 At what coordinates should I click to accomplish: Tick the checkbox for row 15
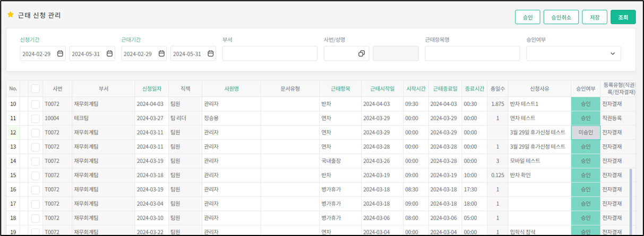(35, 175)
